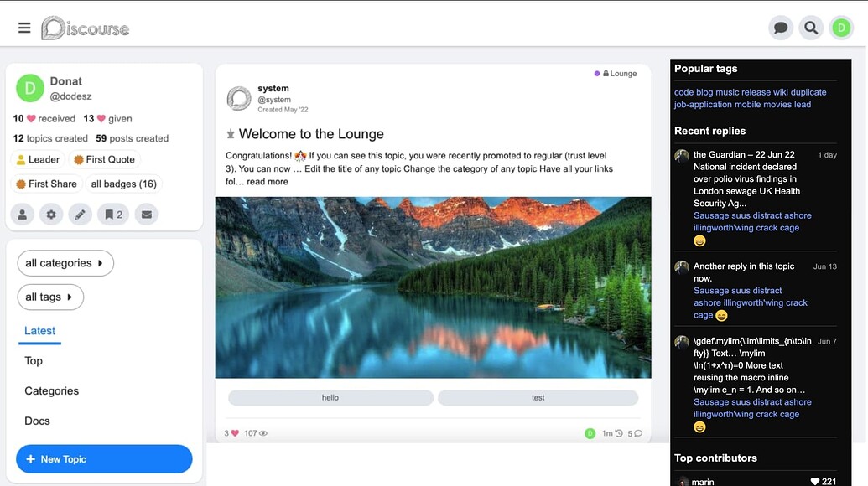
Task: Like the Welcome to the Lounge topic
Action: [x=235, y=433]
